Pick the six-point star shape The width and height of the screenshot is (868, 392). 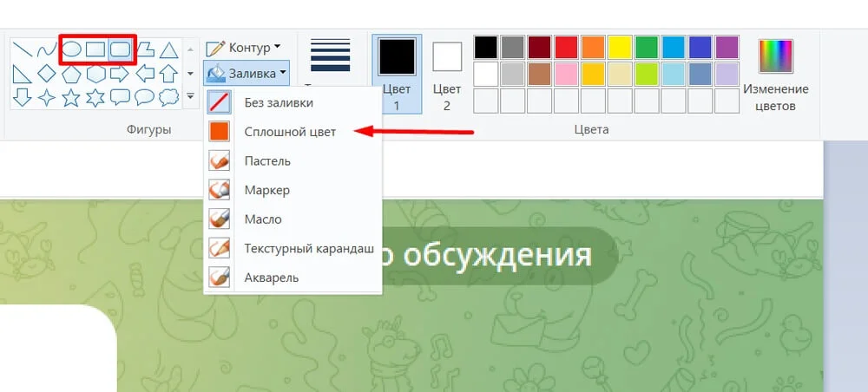(x=95, y=97)
